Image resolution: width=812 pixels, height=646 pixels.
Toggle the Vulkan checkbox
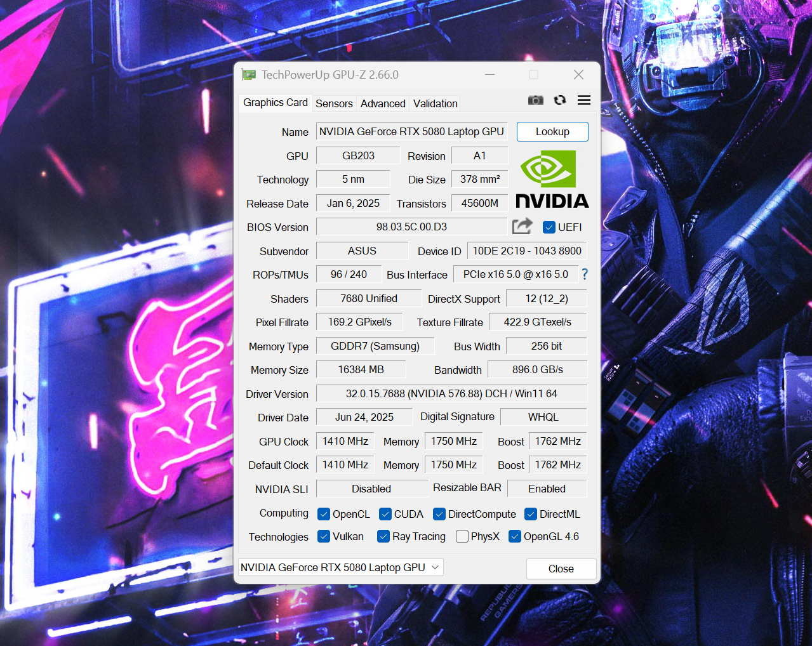point(324,536)
